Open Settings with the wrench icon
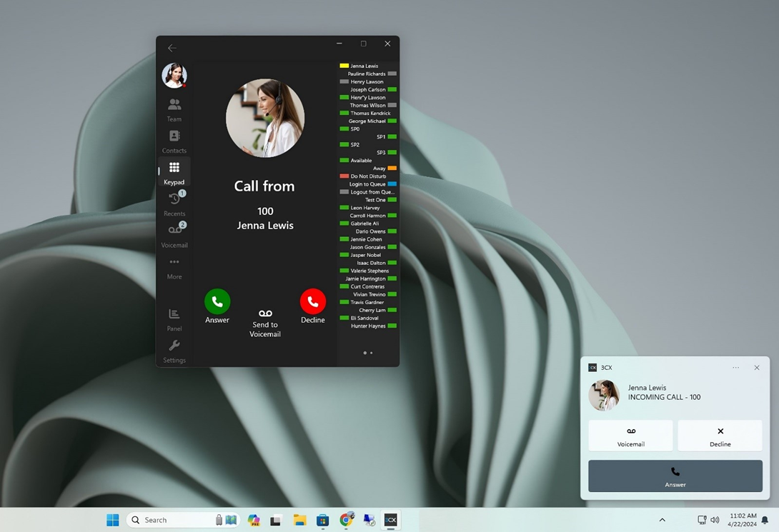779x532 pixels. 174,351
